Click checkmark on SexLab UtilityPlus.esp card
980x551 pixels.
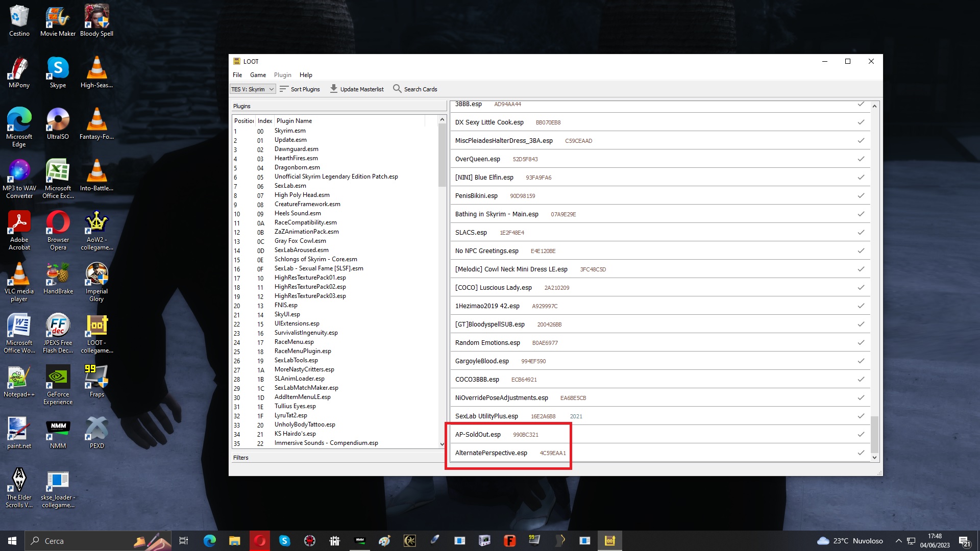(861, 416)
